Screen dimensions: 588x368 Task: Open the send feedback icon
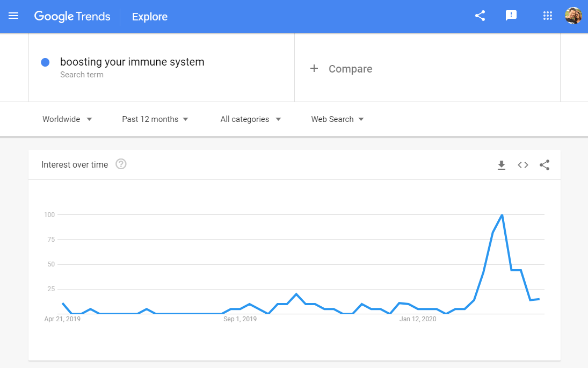(511, 16)
